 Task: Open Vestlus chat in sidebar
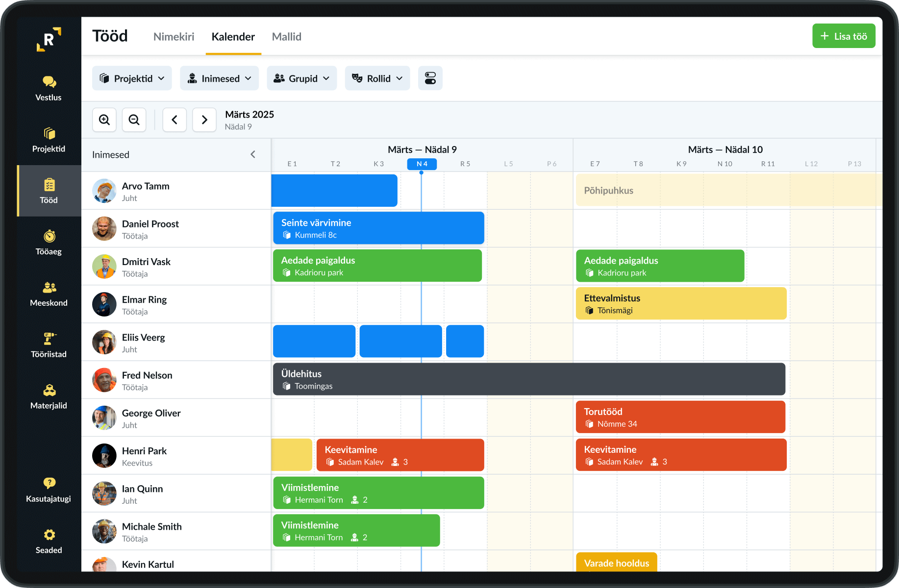[49, 89]
